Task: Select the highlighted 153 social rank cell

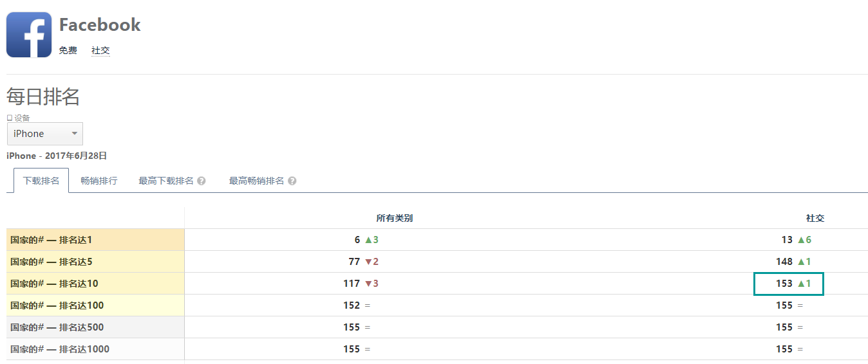Action: coord(788,284)
